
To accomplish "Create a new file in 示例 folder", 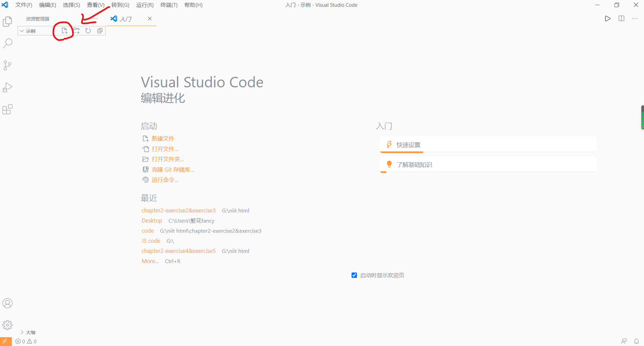I will [65, 31].
